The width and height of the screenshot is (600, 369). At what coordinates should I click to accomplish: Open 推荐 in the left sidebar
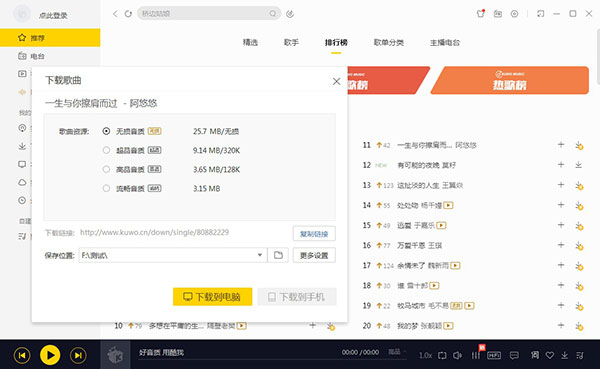coord(50,38)
